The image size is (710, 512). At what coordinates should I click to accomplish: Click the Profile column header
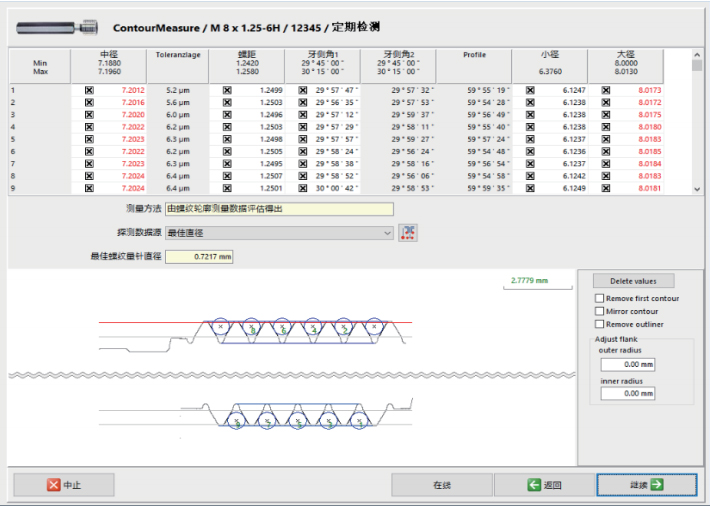[474, 56]
